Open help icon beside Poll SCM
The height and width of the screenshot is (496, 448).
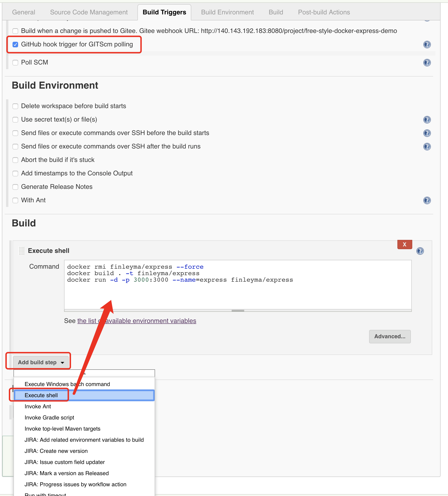[x=427, y=63]
